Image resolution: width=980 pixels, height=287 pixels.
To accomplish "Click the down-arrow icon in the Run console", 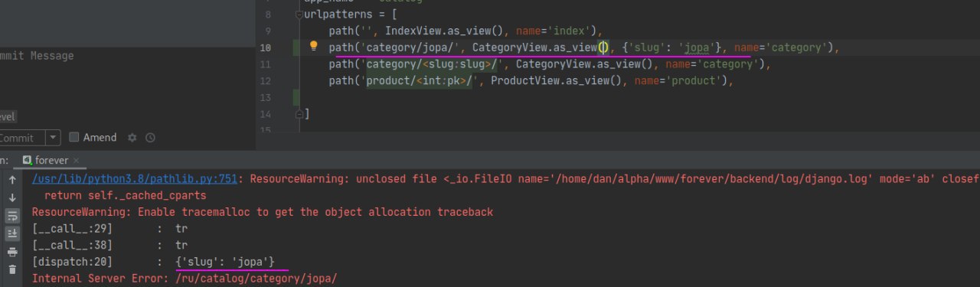I will [12, 197].
